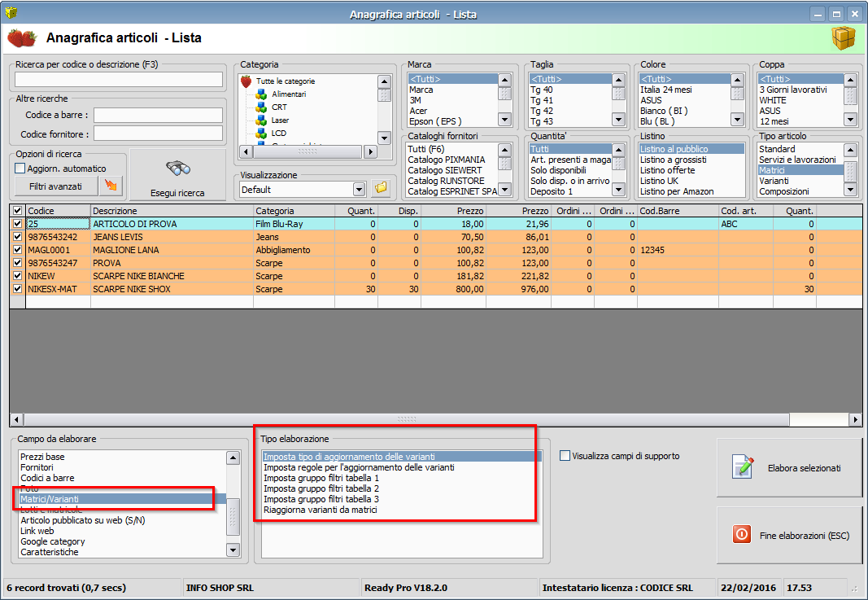Select the CRT category icon
The height and width of the screenshot is (600, 868).
pyautogui.click(x=261, y=107)
